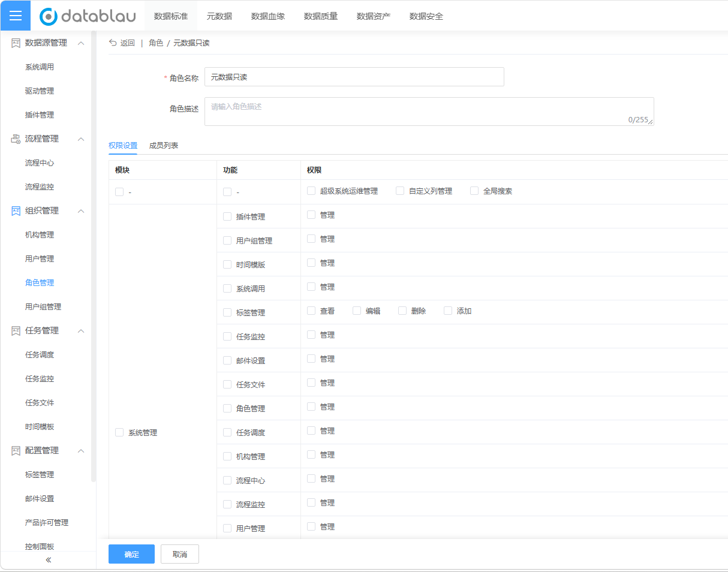The height and width of the screenshot is (572, 728).
Task: Open 任务调度 in the sidebar
Action: pos(40,354)
